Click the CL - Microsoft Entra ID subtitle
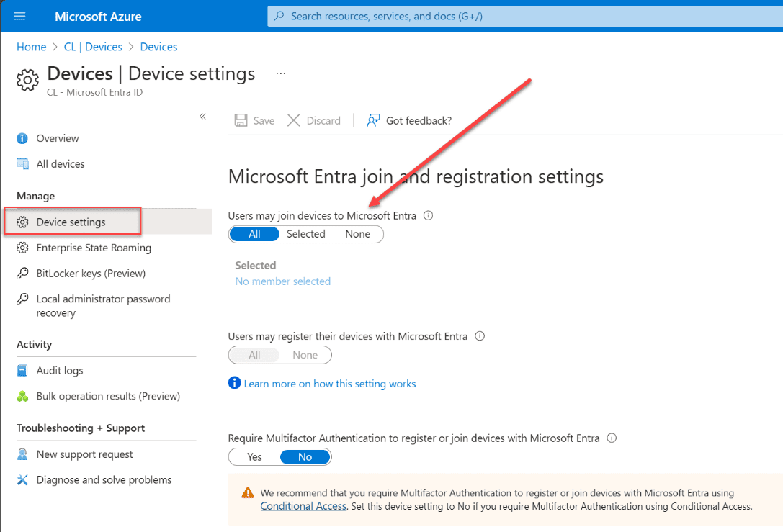The height and width of the screenshot is (532, 783). click(94, 92)
